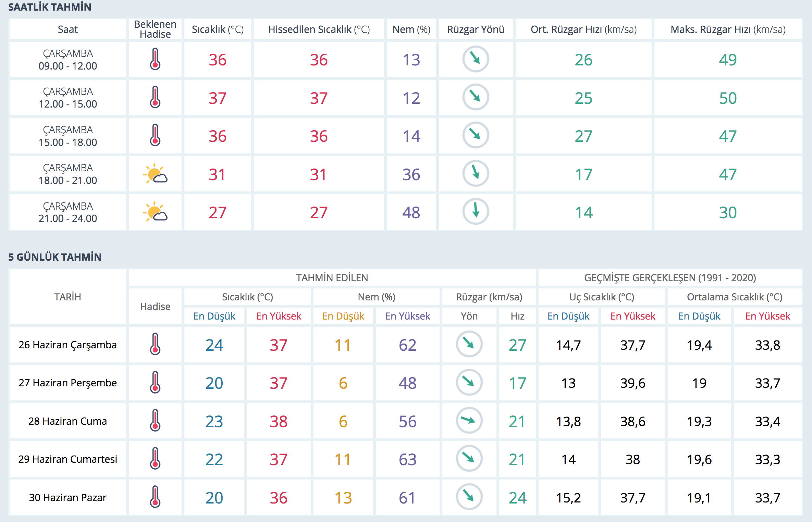The image size is (812, 522).
Task: Click wind direction icon for 26 Haziran Çarşamba
Action: click(x=469, y=344)
